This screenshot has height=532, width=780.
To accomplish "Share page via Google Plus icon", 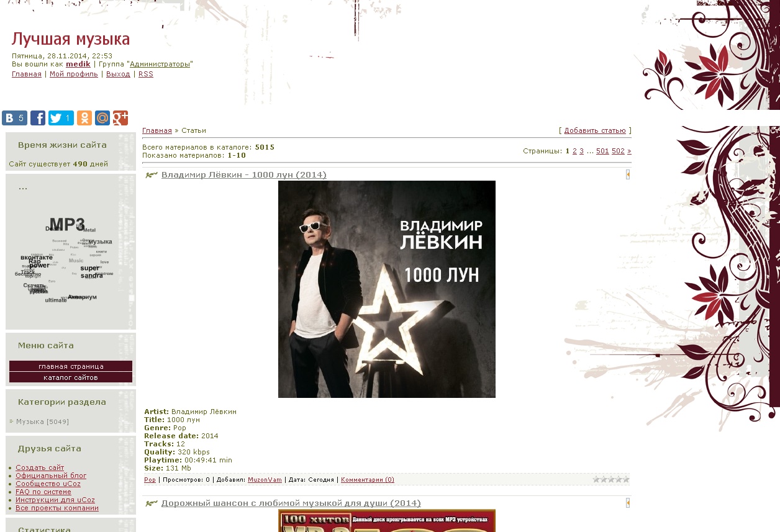I will 120,118.
